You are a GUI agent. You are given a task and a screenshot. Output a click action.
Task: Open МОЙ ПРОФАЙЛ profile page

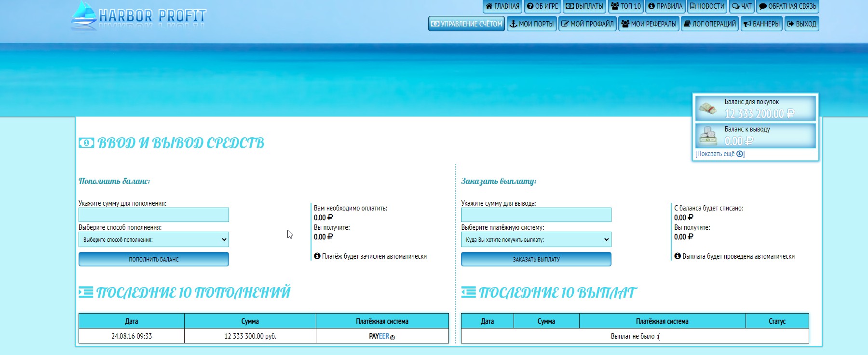[587, 24]
